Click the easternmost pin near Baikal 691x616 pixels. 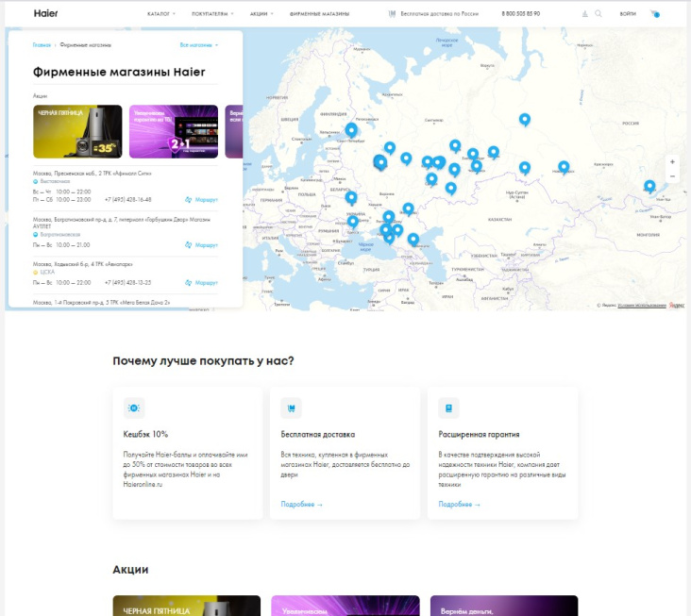click(649, 186)
